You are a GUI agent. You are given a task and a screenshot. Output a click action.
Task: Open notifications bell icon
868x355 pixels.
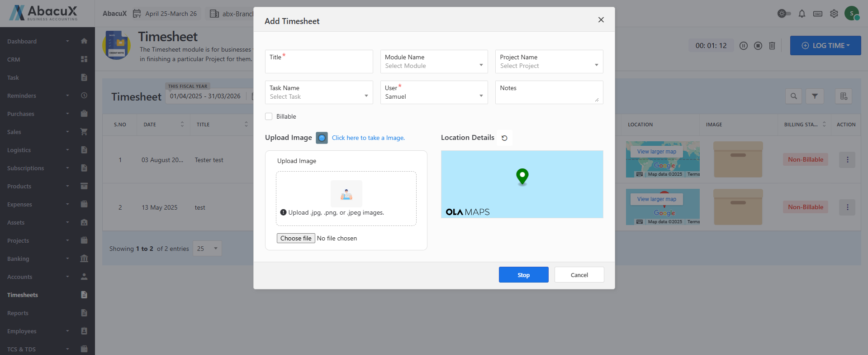802,14
